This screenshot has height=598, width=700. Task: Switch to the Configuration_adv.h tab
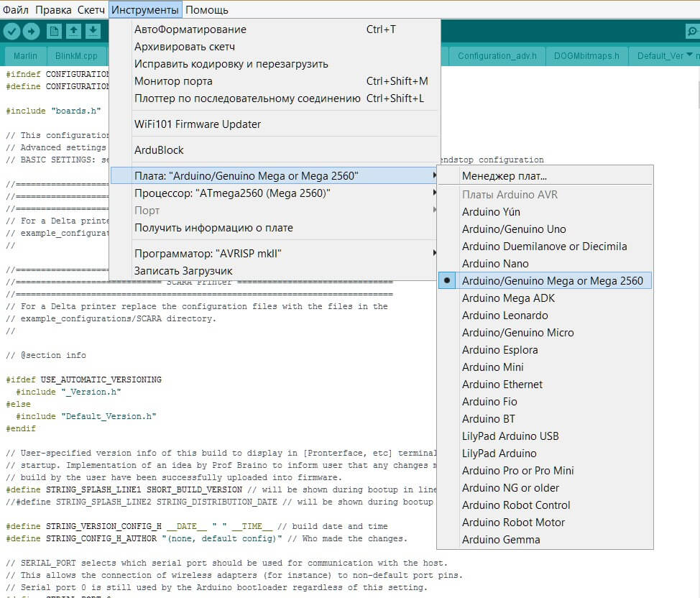(497, 56)
